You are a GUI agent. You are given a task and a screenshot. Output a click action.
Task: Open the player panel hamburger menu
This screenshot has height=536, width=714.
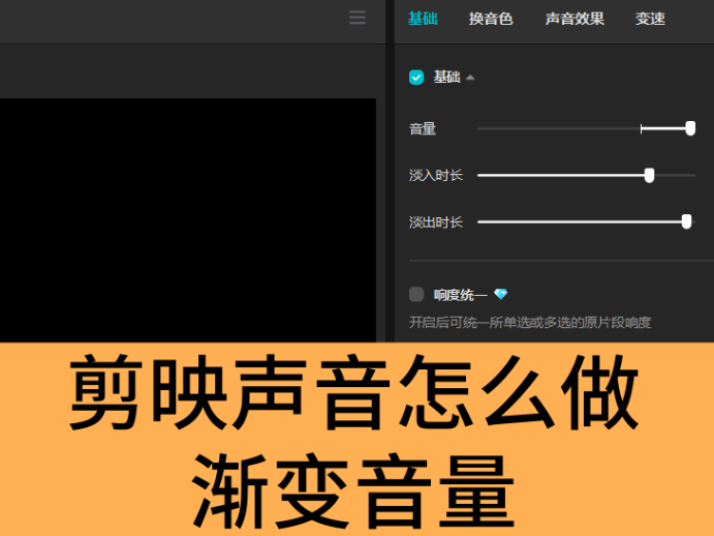point(357,18)
